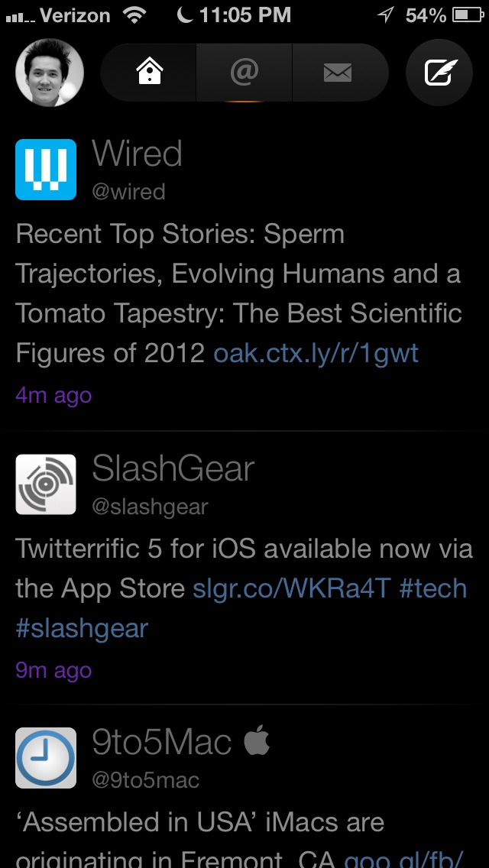Screen dimensions: 489x868
Task: Tap the @slashgear username handle
Action: pyautogui.click(x=150, y=506)
